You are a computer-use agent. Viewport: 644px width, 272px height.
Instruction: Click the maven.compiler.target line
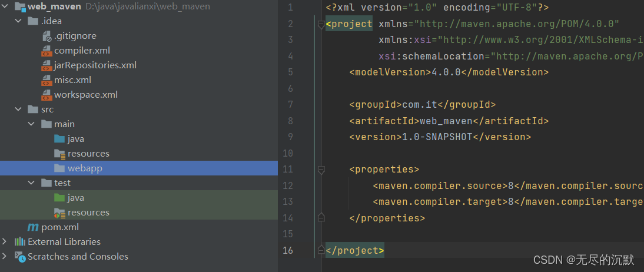click(x=509, y=202)
